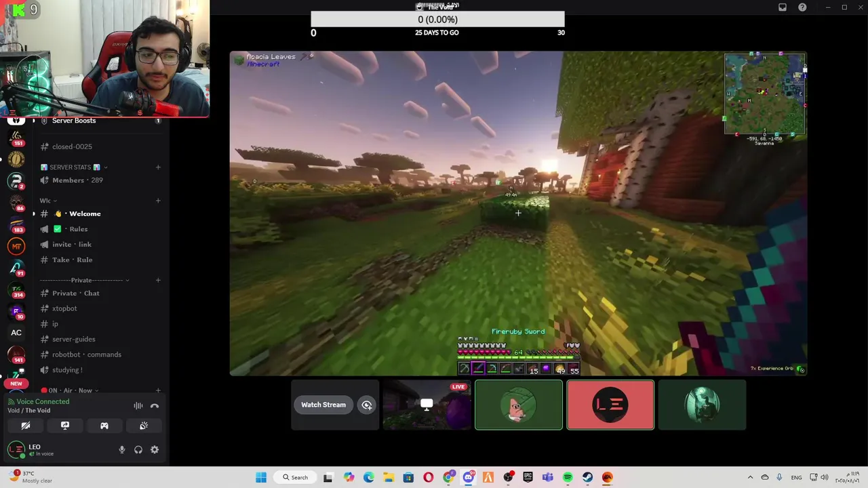Open the Discord inbox icon
The height and width of the screenshot is (488, 868).
click(x=783, y=7)
